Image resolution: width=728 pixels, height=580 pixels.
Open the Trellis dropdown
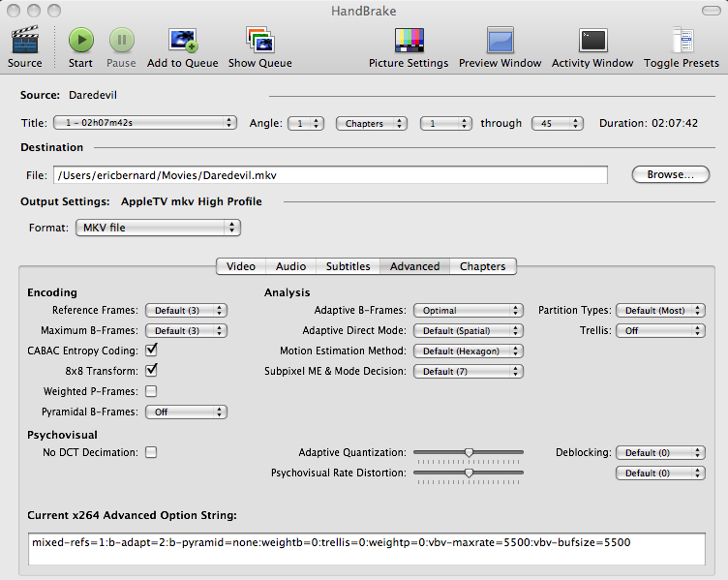660,330
